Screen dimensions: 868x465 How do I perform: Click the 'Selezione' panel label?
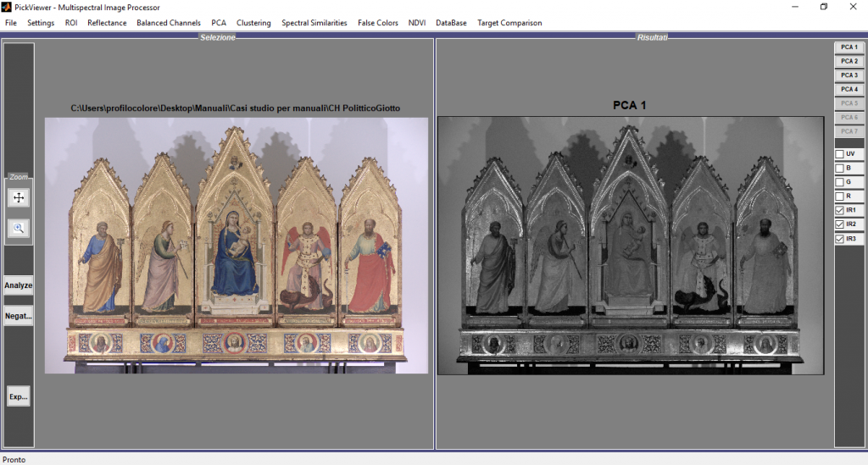[x=218, y=37]
